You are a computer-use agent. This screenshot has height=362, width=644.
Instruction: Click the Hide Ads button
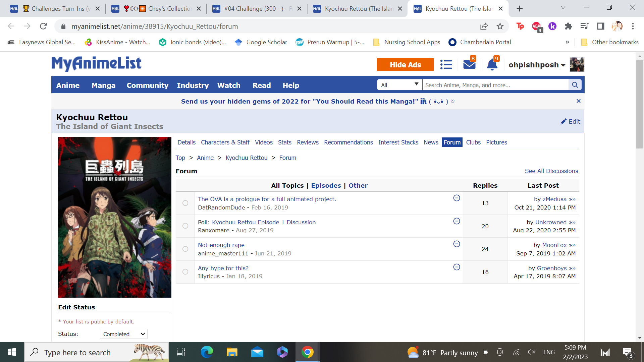pos(405,65)
